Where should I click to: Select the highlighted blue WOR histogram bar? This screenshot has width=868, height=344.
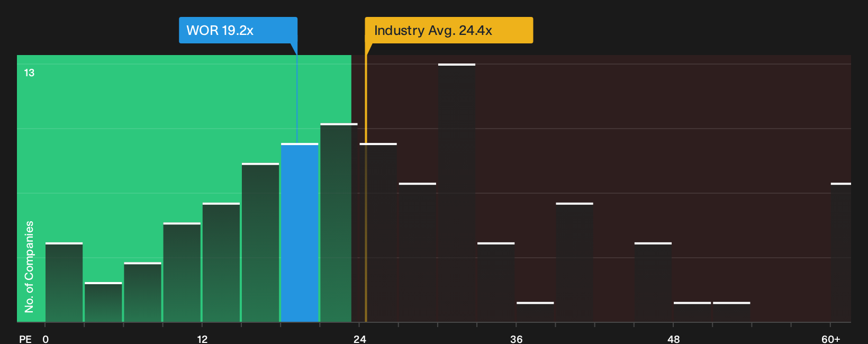[x=300, y=232]
